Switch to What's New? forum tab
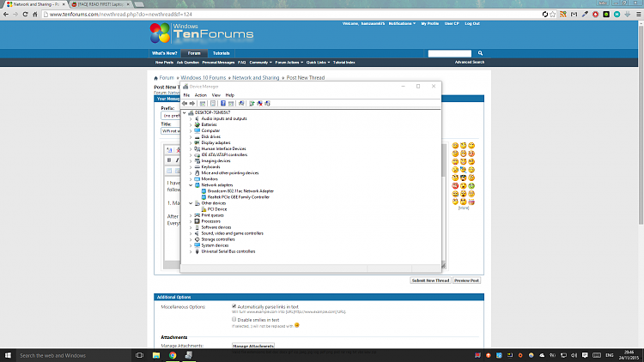The image size is (644, 362). pos(164,53)
